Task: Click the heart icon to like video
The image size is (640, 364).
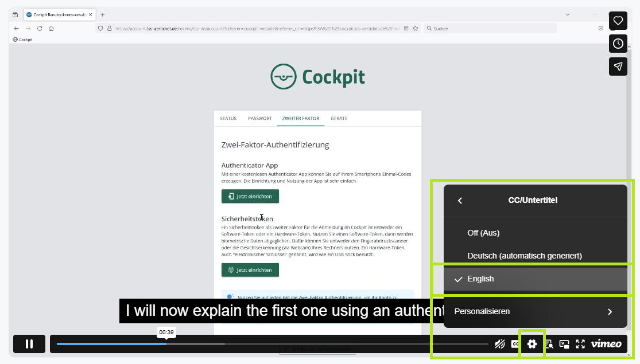Action: pyautogui.click(x=618, y=21)
